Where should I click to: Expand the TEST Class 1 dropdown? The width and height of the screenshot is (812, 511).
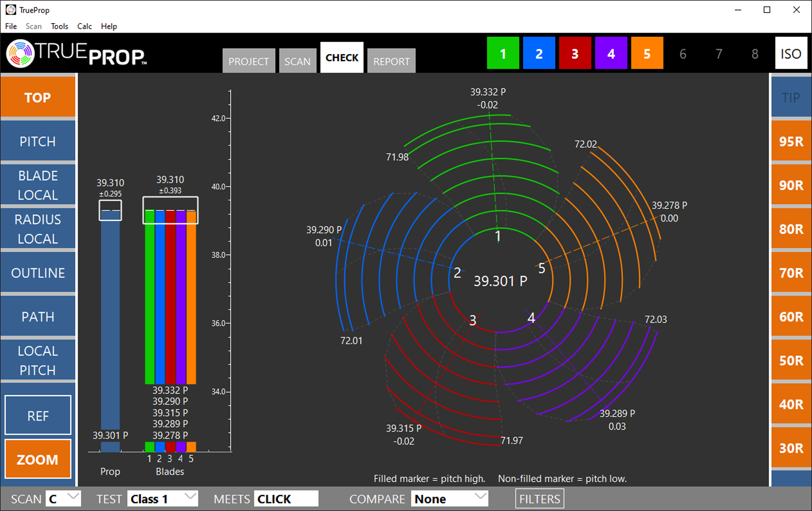point(163,498)
